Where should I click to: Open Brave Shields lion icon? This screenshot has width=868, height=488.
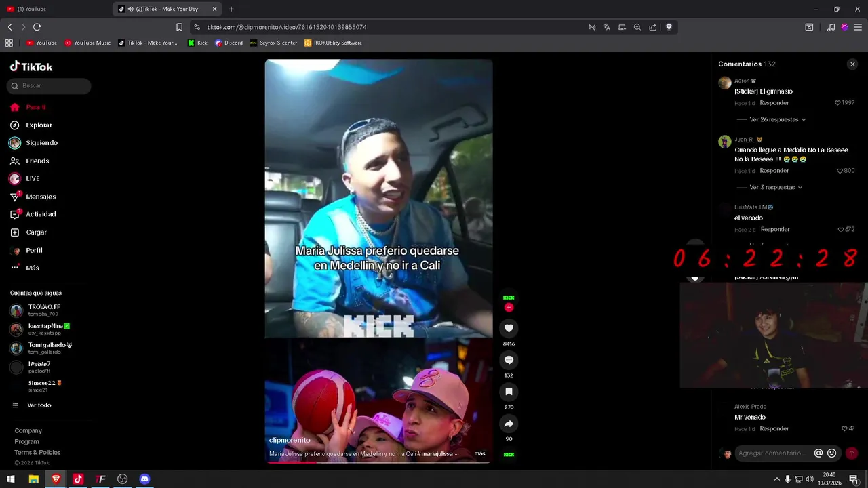(x=669, y=27)
